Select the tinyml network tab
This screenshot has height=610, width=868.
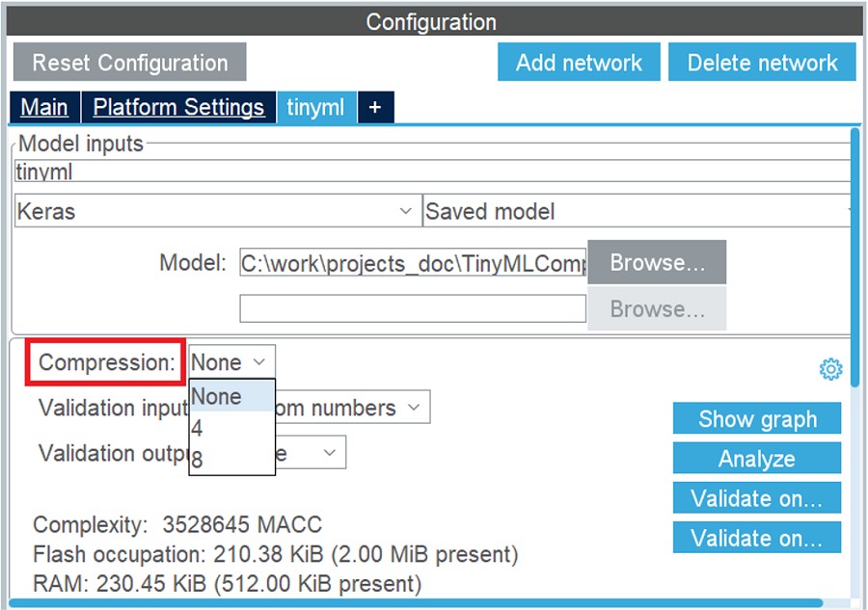click(x=316, y=107)
